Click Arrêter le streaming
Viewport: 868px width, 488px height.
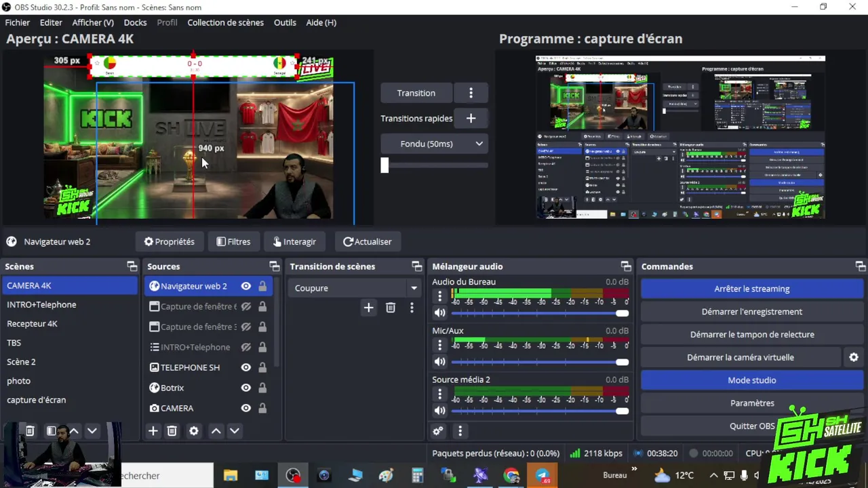coord(751,289)
